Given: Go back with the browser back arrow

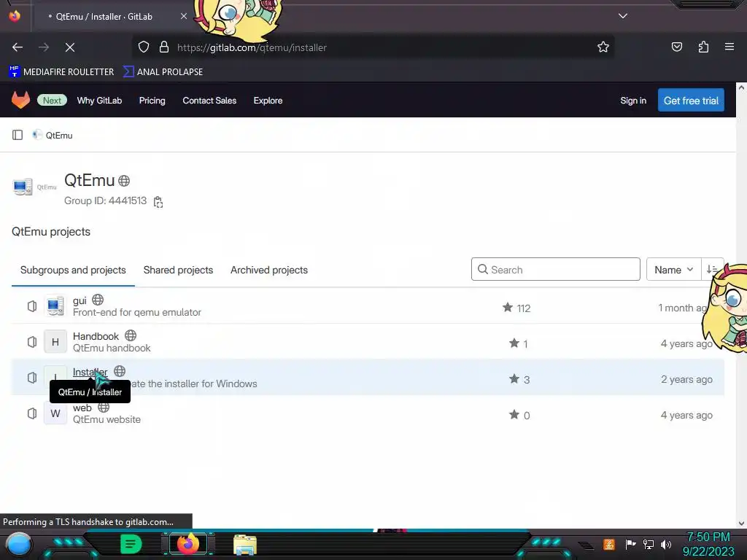Looking at the screenshot, I should (18, 47).
